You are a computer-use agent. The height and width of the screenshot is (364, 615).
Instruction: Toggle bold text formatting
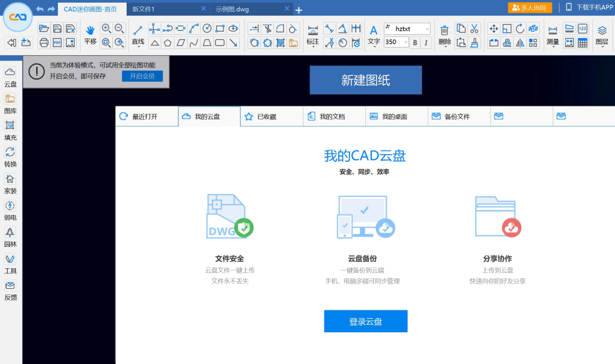[415, 42]
